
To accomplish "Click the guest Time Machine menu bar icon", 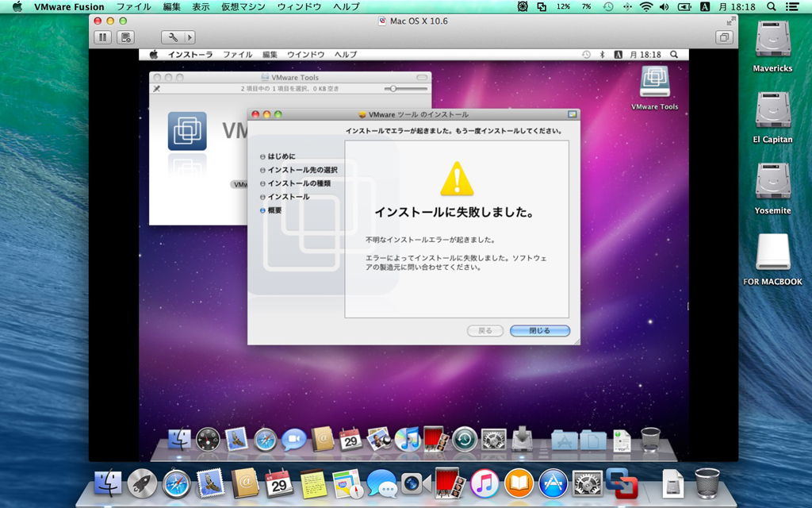I will point(586,55).
